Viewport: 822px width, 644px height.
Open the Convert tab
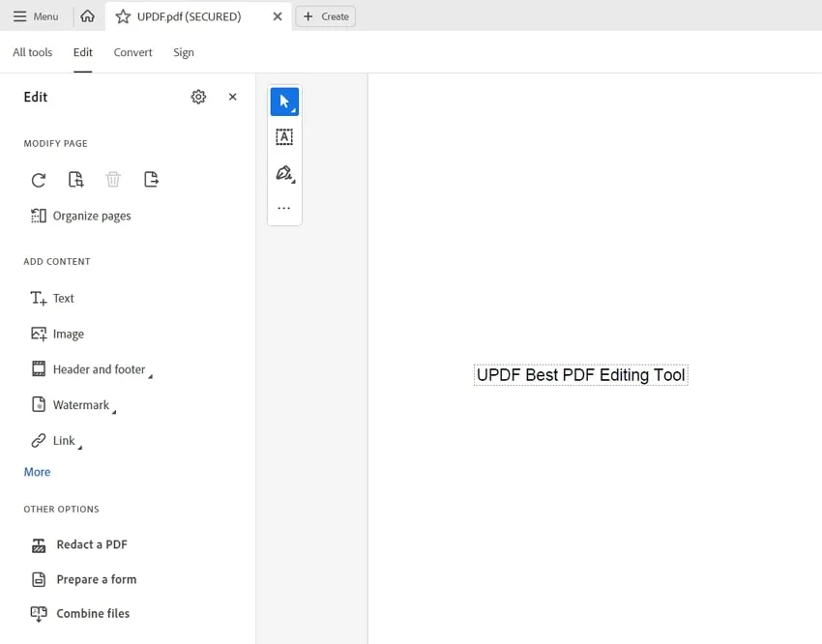[x=132, y=52]
